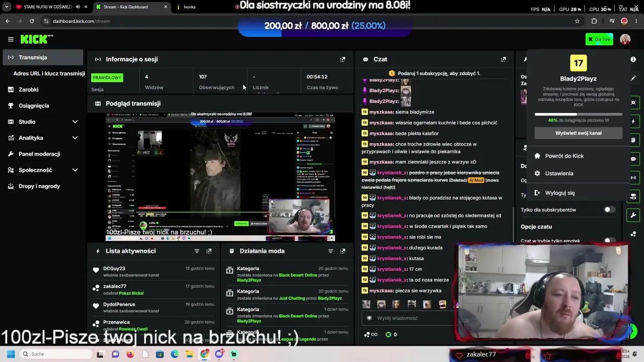Viewport: 644px width, 362px height.
Task: Open the browser extensions menu
Action: (x=594, y=21)
